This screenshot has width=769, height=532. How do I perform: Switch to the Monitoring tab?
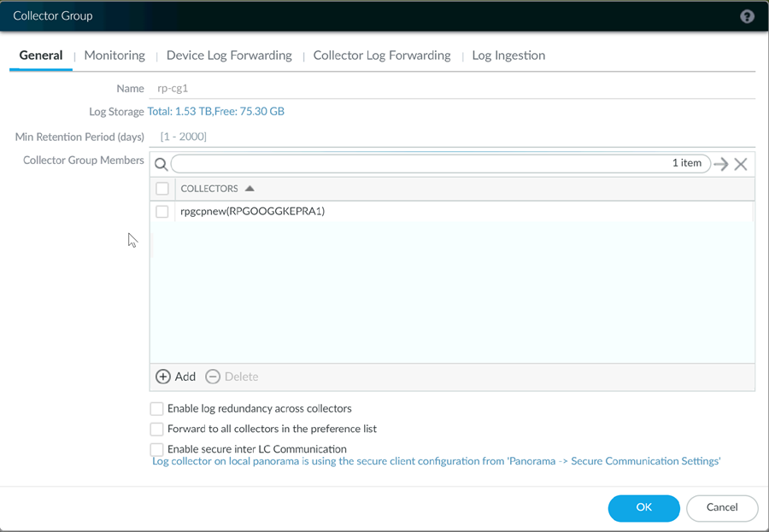pos(114,56)
